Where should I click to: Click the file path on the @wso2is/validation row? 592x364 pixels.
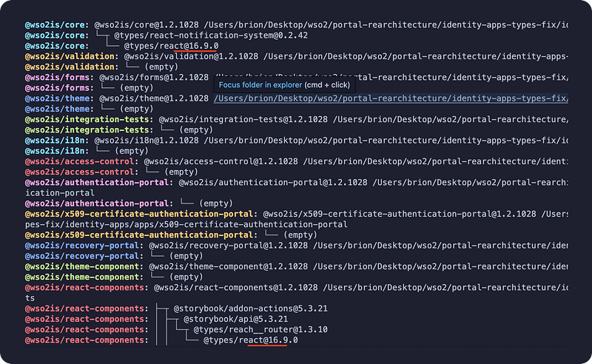(x=416, y=57)
